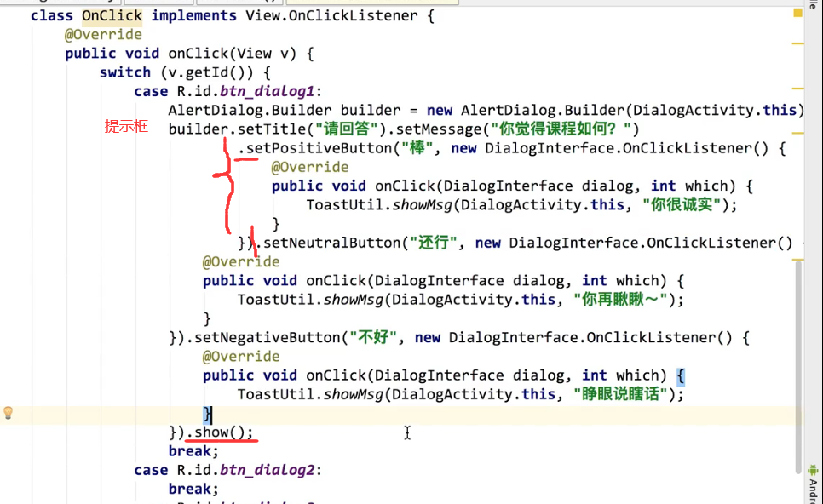Click the Android robot icon on right edge
Screen dimensions: 823x504
pos(813,470)
